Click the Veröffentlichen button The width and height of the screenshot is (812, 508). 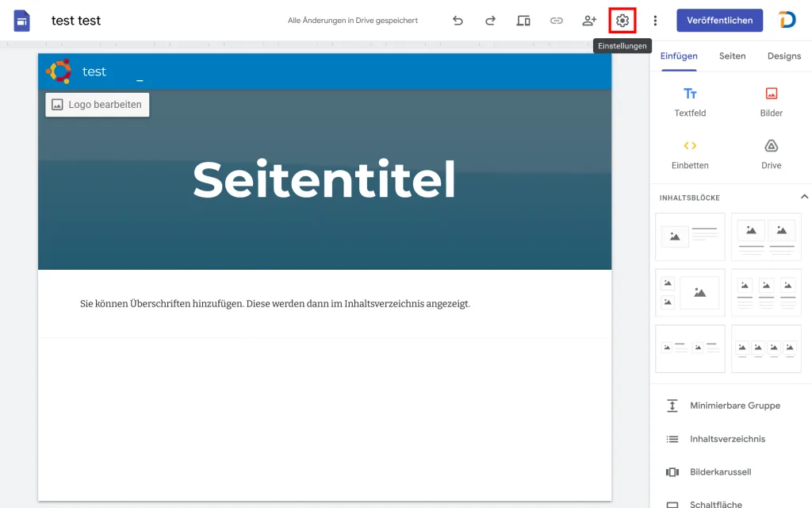click(719, 21)
